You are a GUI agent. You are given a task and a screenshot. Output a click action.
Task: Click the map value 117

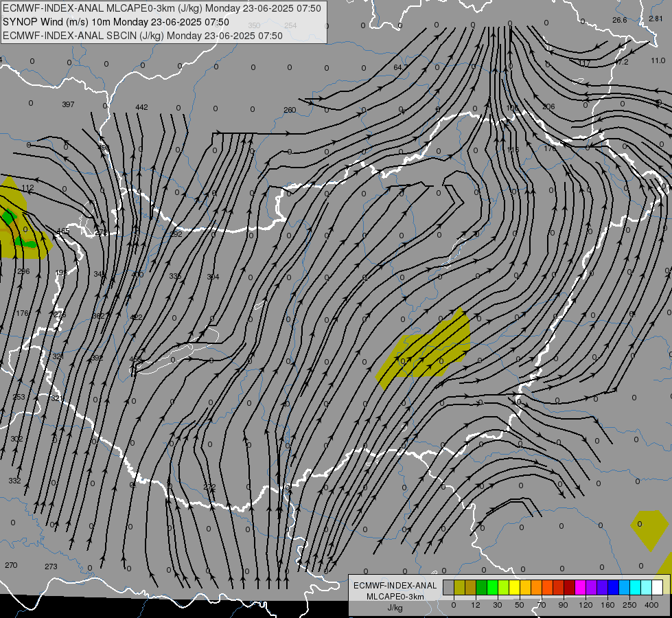coord(584,63)
